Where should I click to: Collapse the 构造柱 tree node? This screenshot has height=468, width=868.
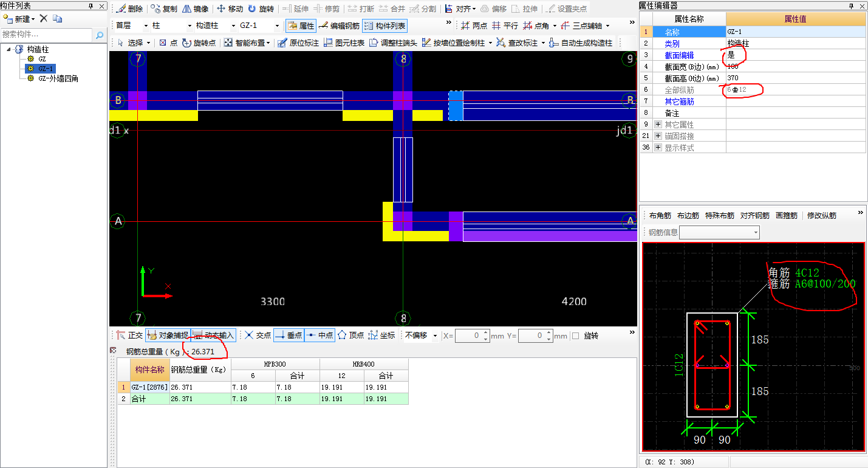click(9, 49)
